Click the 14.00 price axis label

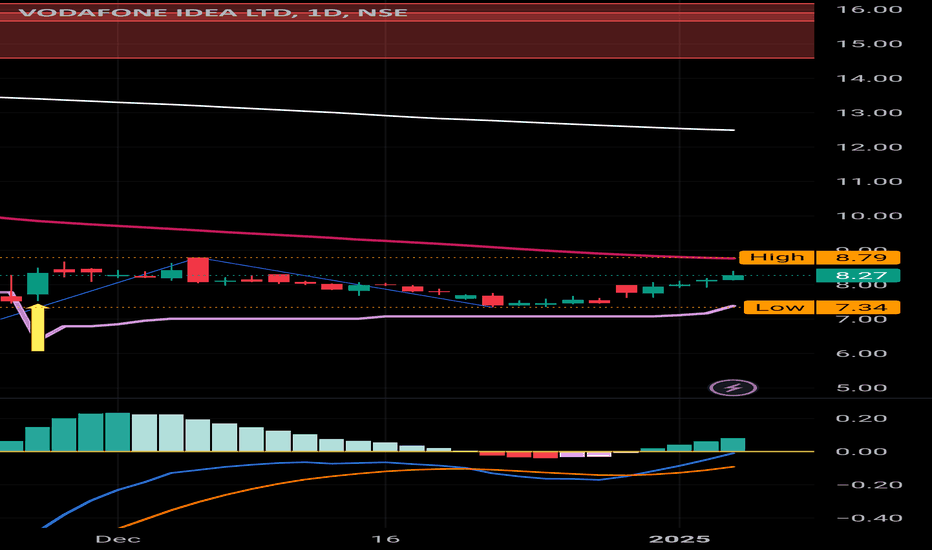(869, 78)
